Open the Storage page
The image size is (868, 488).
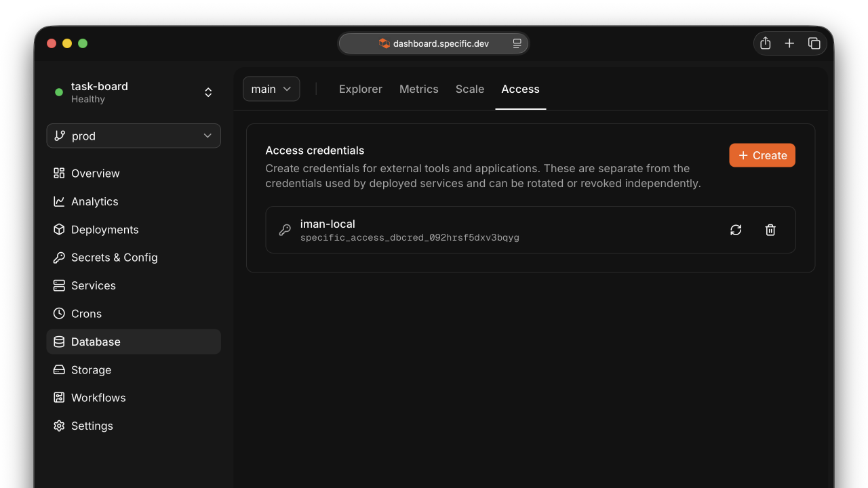[x=134, y=369]
